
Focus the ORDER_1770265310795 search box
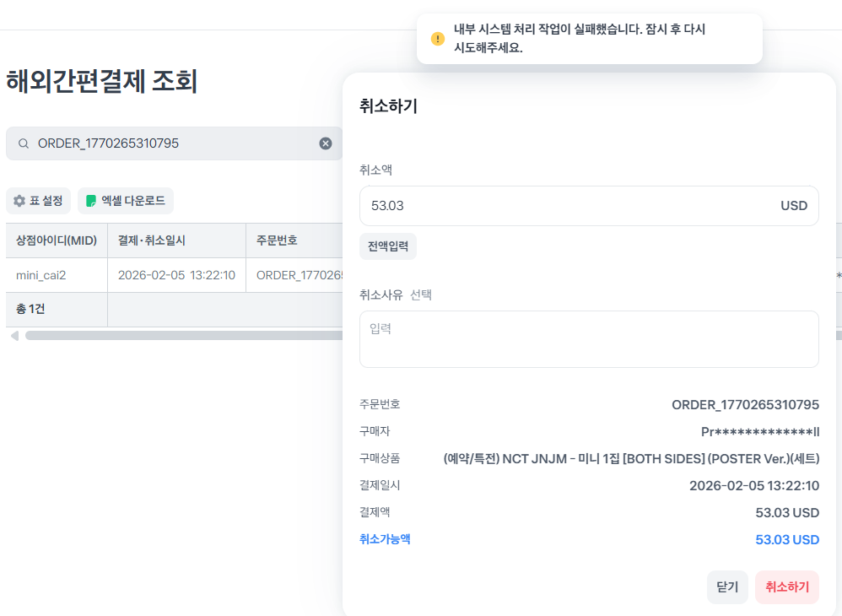(x=169, y=143)
